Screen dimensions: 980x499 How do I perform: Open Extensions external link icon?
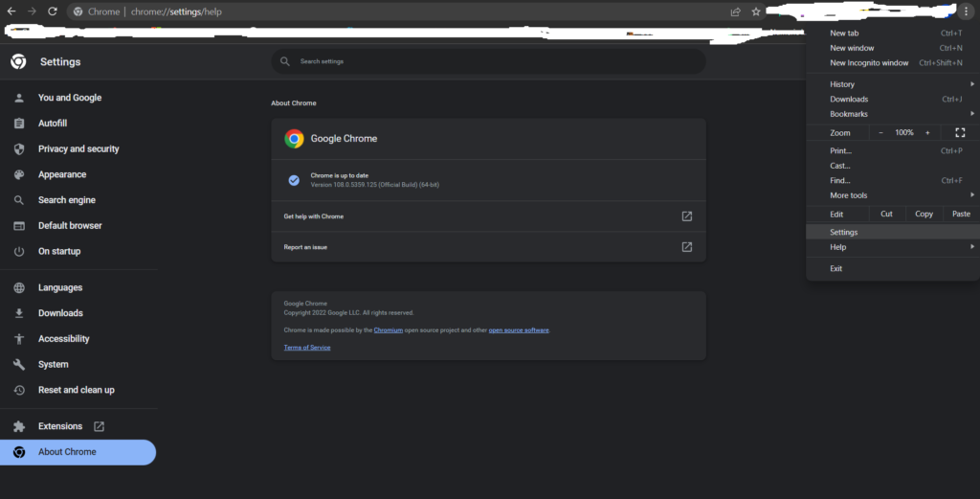coord(99,426)
